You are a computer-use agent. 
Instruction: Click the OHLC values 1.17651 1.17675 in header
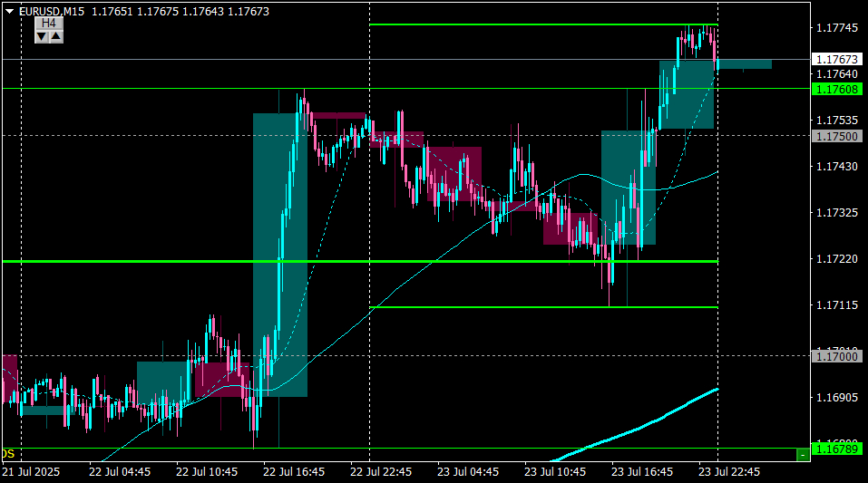pos(134,12)
